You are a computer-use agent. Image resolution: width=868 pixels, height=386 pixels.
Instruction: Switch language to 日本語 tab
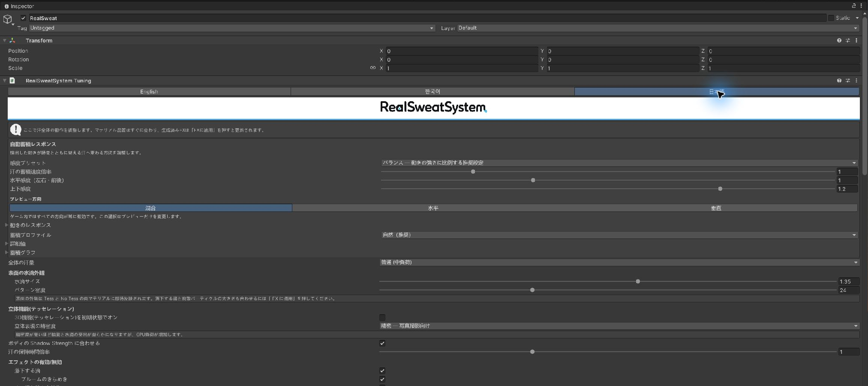coord(717,91)
